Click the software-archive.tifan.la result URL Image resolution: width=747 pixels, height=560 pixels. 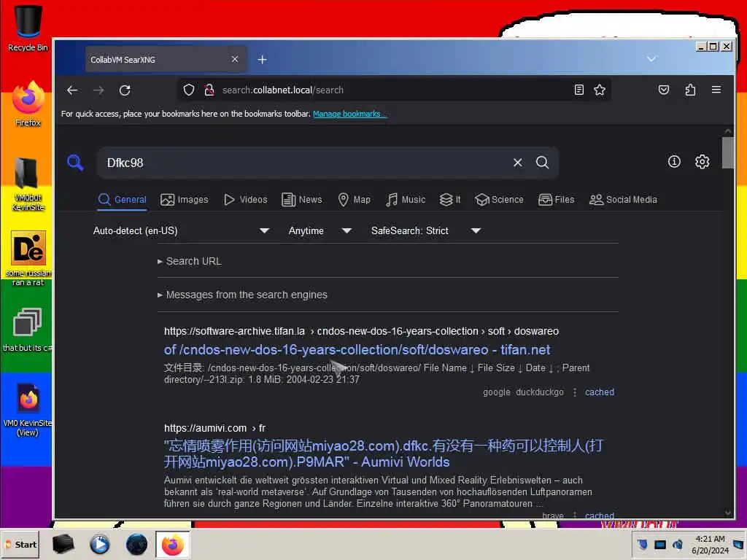(361, 332)
